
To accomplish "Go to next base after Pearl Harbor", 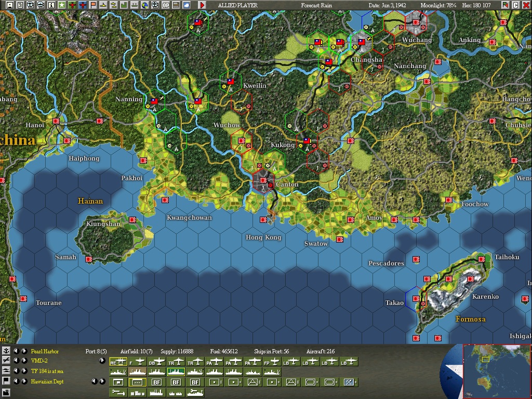I will point(24,351).
